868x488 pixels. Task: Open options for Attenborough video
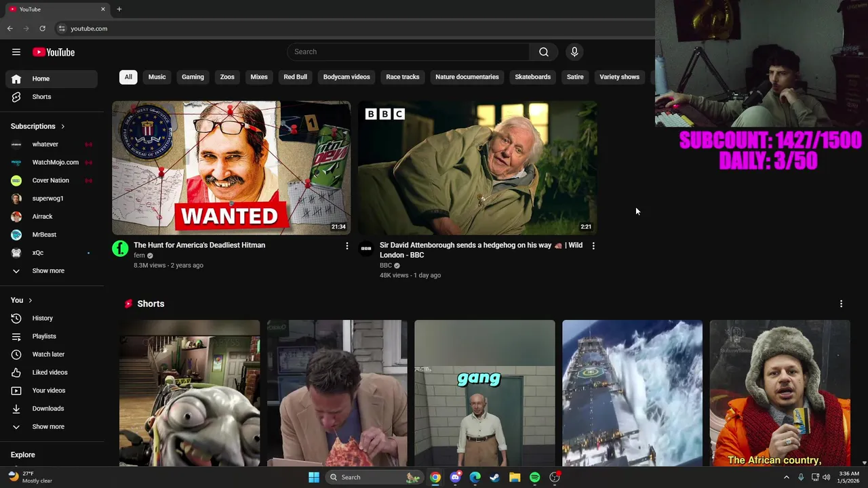[x=593, y=245]
